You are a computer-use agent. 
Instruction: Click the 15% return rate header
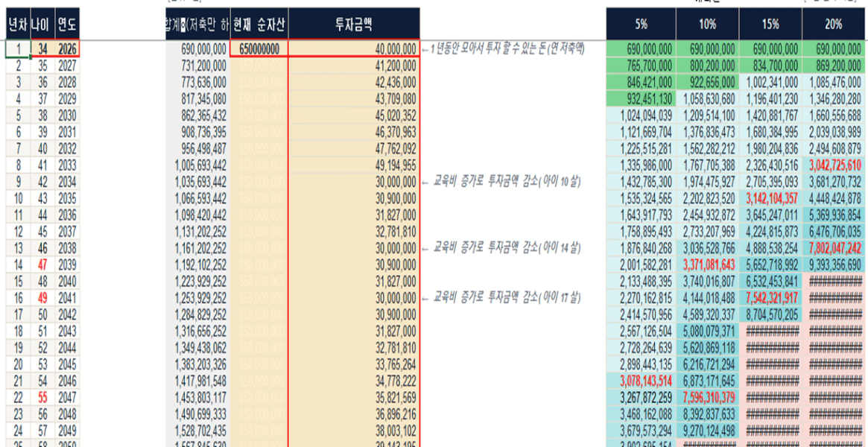(770, 24)
